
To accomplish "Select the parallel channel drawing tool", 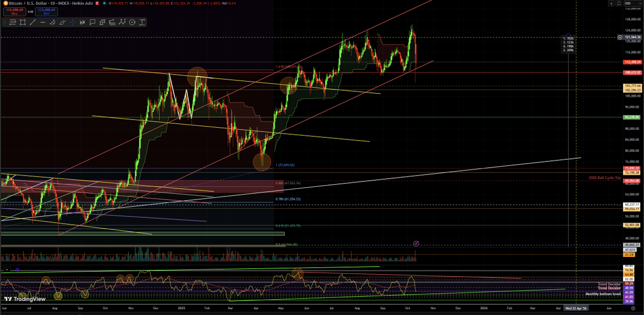I will click(53, 22).
